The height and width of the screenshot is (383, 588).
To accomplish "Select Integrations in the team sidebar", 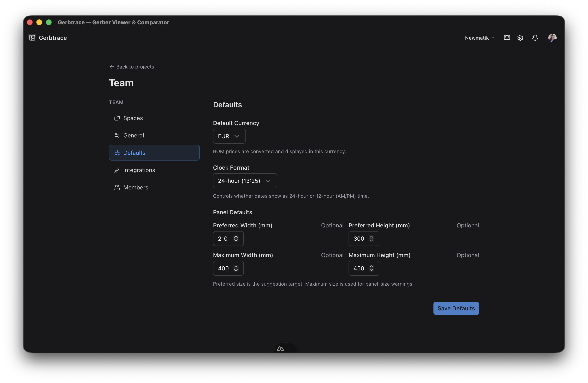I will coord(154,170).
